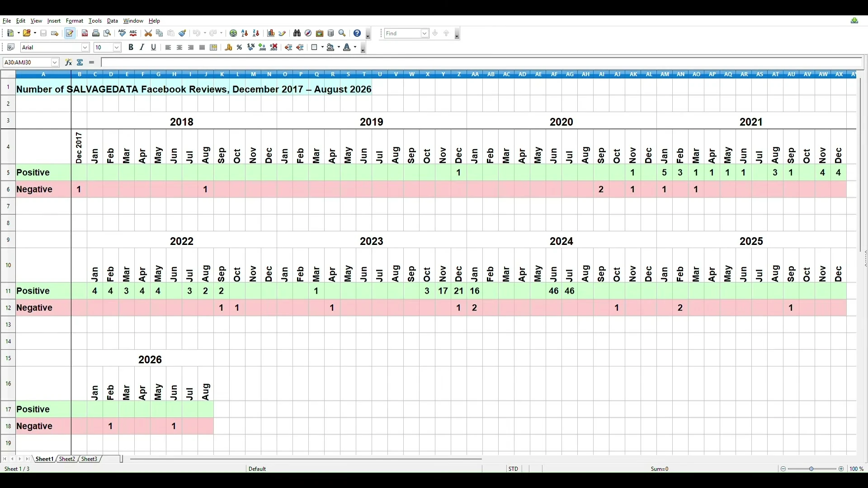Viewport: 868px width, 488px height.
Task: Open the Borders dropdown arrow
Action: [x=322, y=47]
